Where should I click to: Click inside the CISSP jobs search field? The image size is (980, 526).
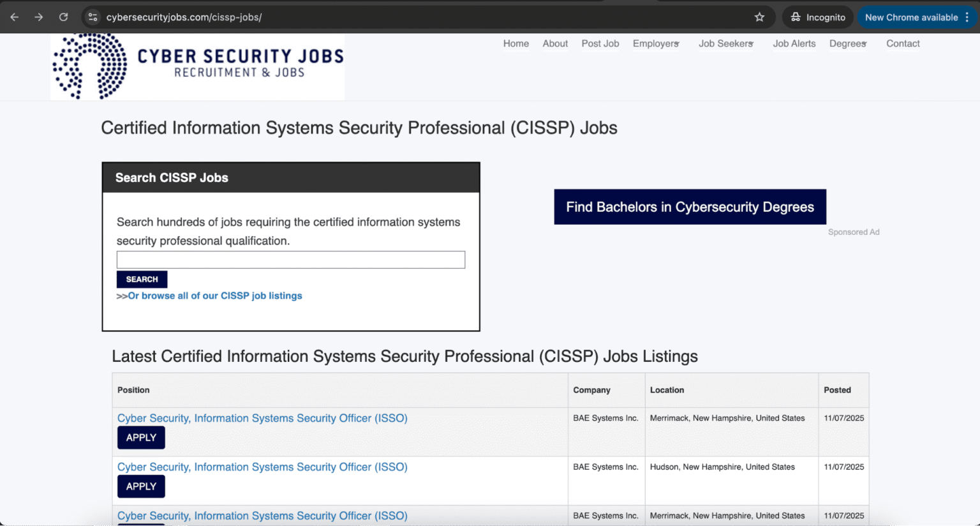point(290,259)
